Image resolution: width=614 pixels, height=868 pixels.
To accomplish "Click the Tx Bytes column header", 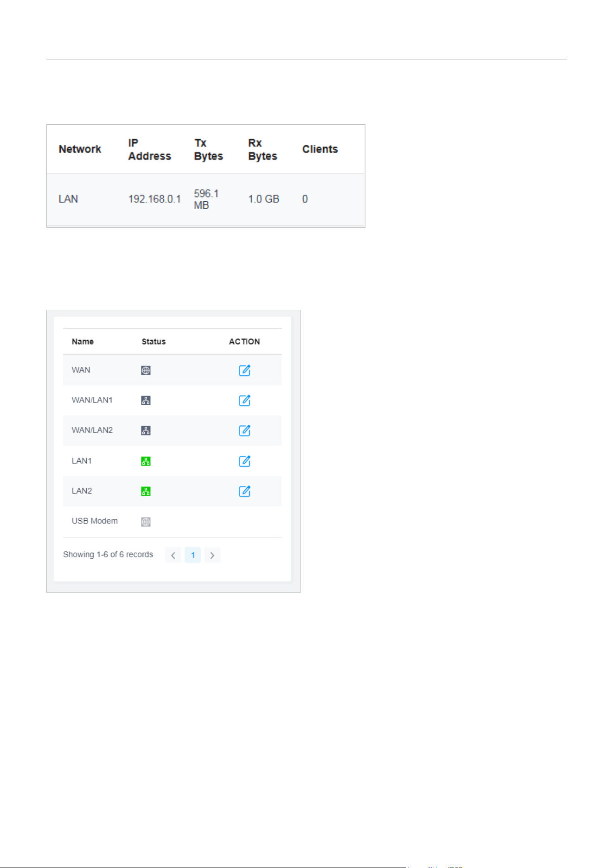I will tap(209, 149).
